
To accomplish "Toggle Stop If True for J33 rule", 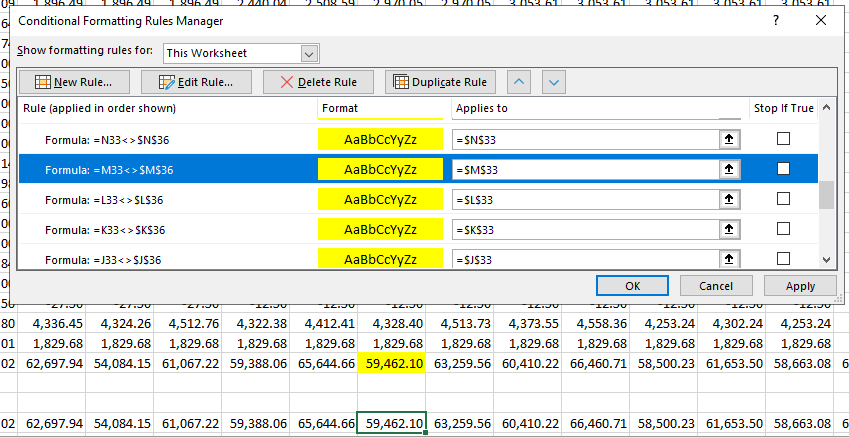I will [783, 259].
